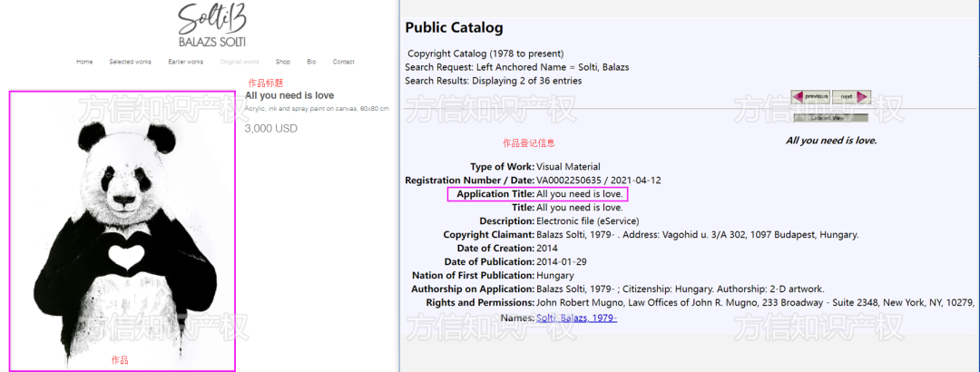Open the Home menu item
980x372 pixels.
coord(84,62)
